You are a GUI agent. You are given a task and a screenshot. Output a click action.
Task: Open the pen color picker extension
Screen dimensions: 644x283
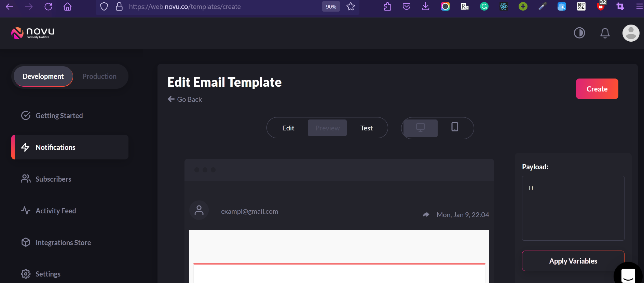point(543,6)
